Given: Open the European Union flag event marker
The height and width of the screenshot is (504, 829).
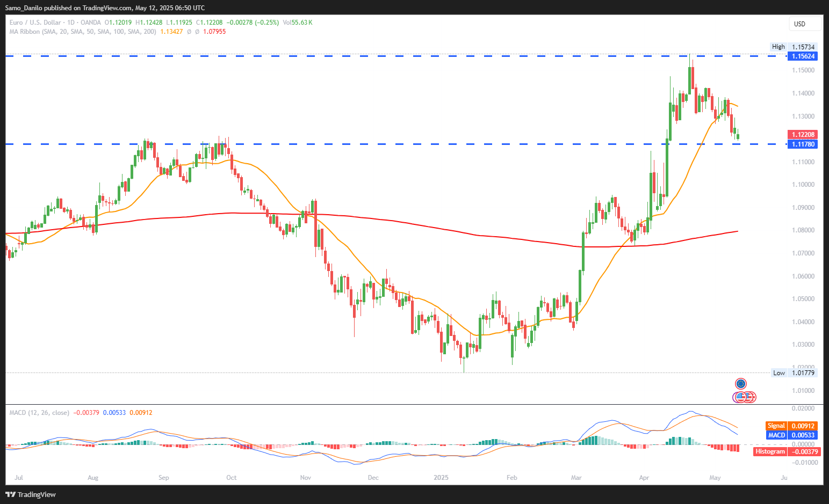Looking at the screenshot, I should pyautogui.click(x=741, y=384).
